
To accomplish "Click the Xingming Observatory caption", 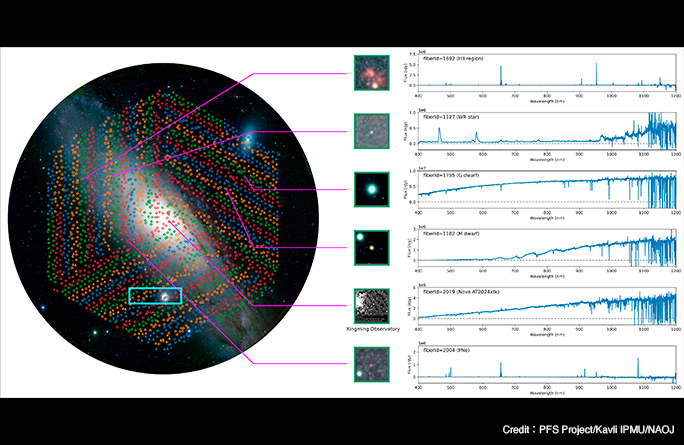I will point(371,327).
